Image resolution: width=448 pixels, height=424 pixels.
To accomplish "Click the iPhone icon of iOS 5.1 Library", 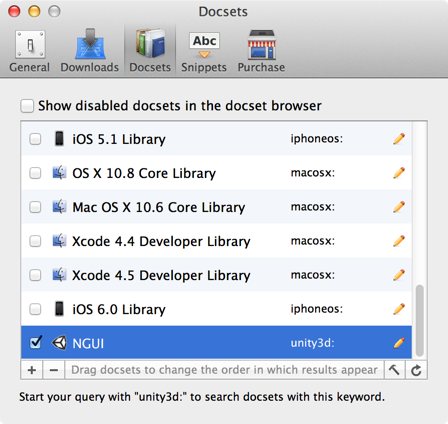I will point(59,139).
